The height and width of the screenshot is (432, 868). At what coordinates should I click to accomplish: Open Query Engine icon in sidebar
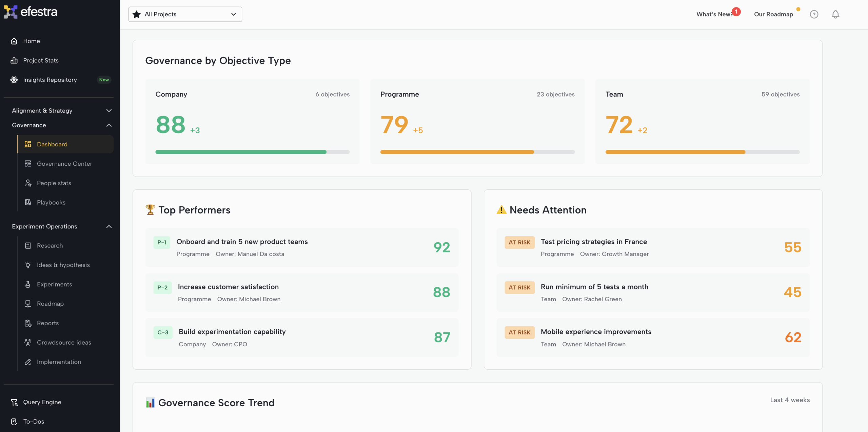click(x=14, y=402)
